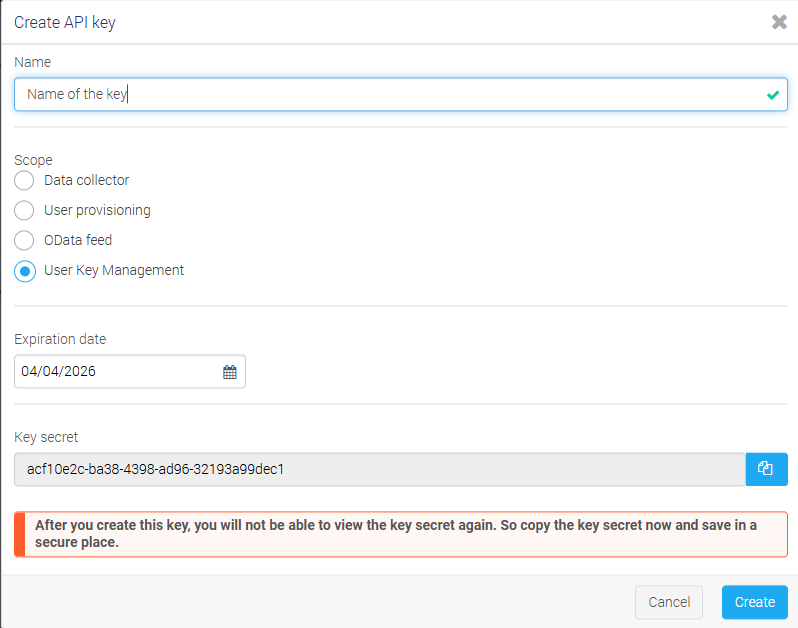Click the Name input field
Screen dimensions: 798x628
pyautogui.click(x=401, y=94)
